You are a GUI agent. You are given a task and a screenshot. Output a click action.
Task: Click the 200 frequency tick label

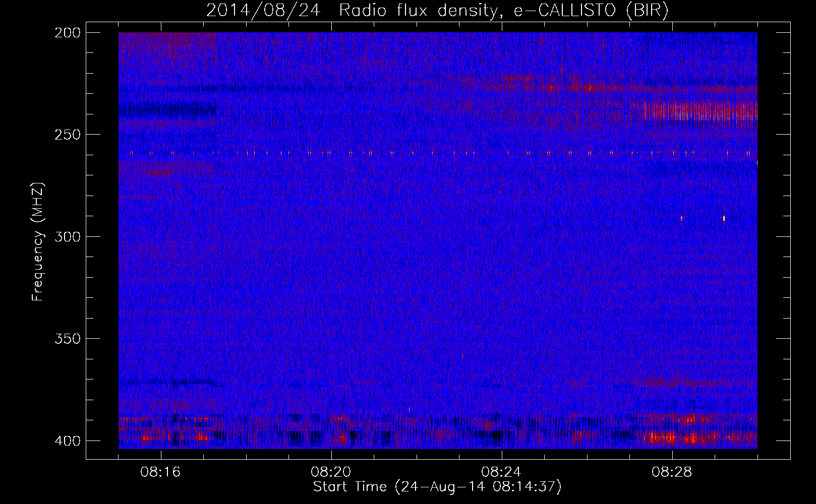click(67, 33)
